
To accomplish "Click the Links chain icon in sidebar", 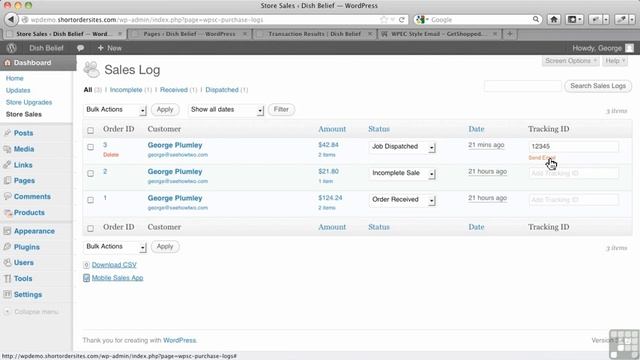I will coord(7,165).
